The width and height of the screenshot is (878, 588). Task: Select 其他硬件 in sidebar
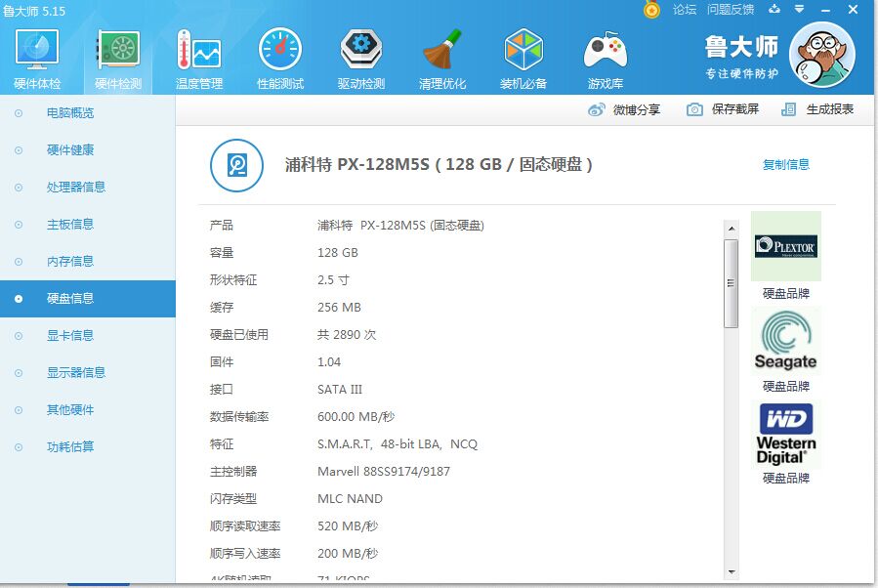pyautogui.click(x=87, y=410)
